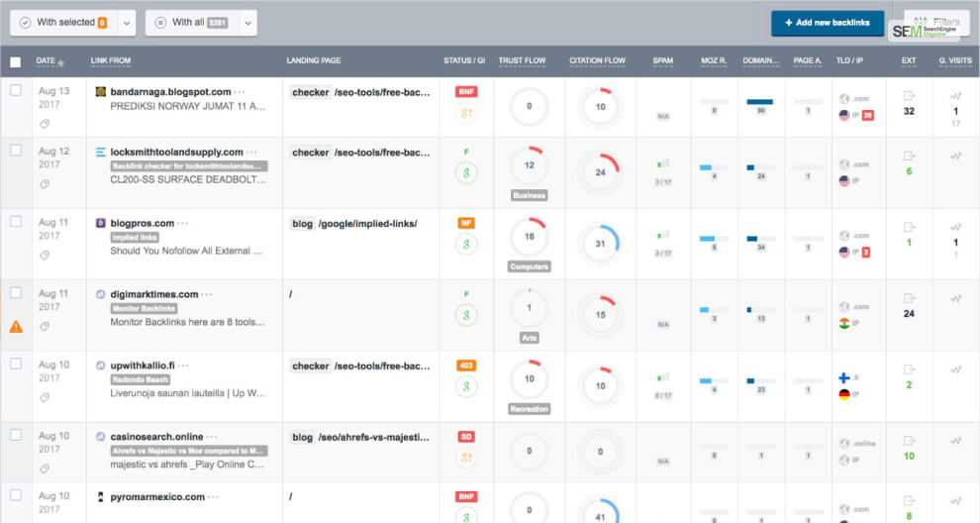Open the With selected dropdown arrow
Screen dimensions: 980x523
127,23
